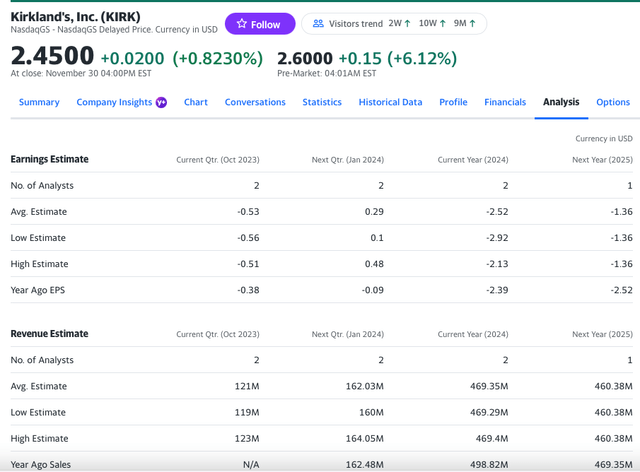Click Revenue Low Estimate value 469.29M

489,412
